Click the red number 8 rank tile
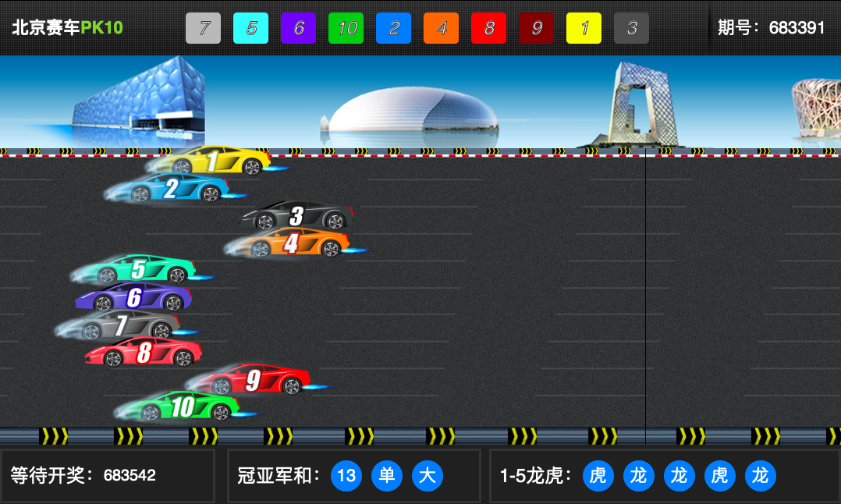Image resolution: width=841 pixels, height=504 pixels. tap(488, 28)
